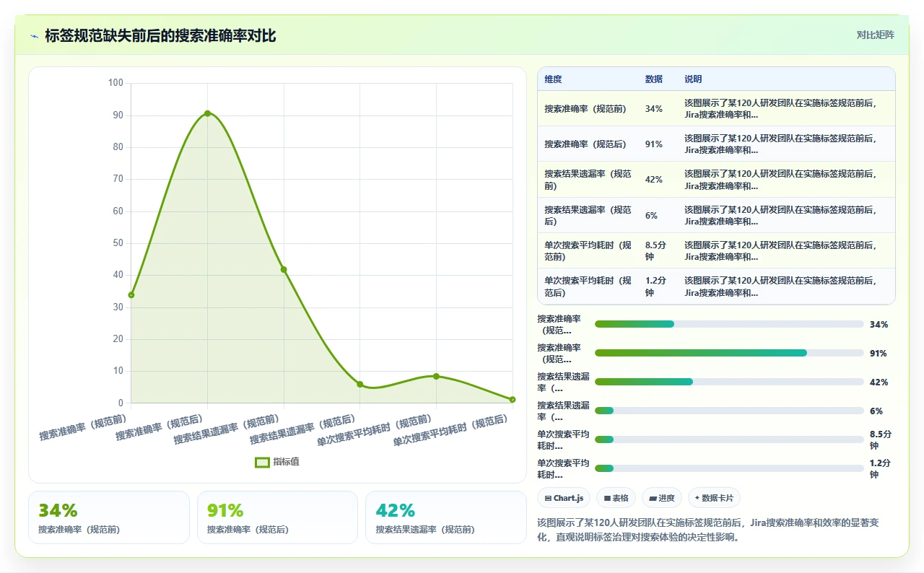Click the 数据 column header
The image size is (924, 573).
pos(653,79)
